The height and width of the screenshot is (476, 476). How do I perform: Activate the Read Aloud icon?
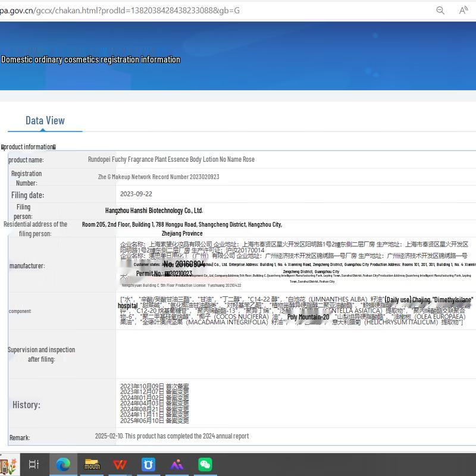[x=464, y=10]
